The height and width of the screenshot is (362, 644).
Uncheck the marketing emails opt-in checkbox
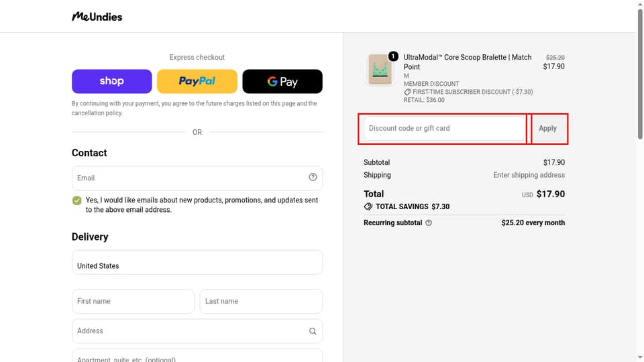[x=76, y=200]
